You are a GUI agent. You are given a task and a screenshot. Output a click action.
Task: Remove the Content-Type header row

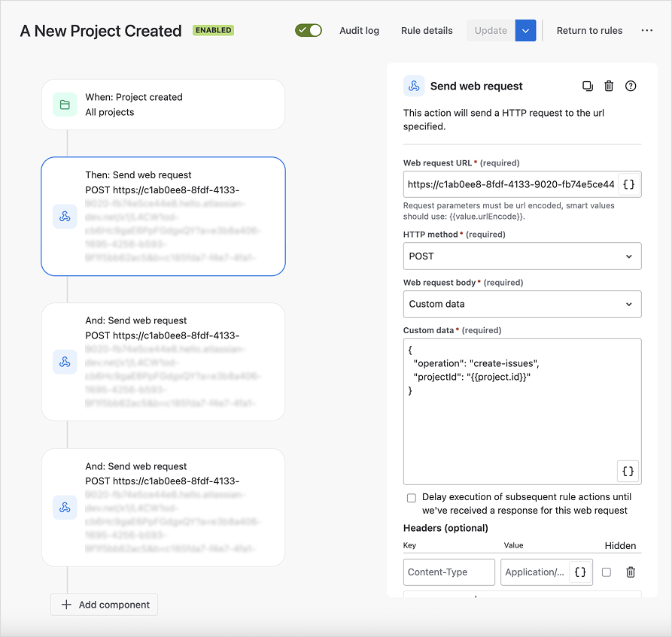tap(631, 572)
